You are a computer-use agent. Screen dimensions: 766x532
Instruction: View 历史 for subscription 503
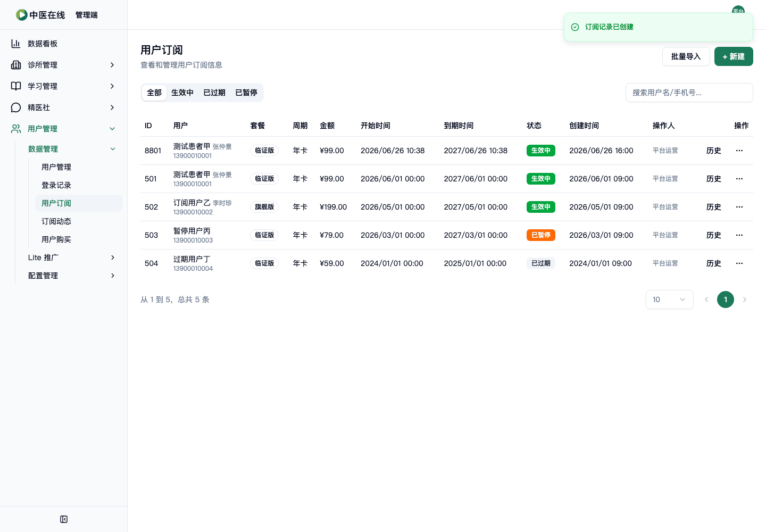click(714, 235)
